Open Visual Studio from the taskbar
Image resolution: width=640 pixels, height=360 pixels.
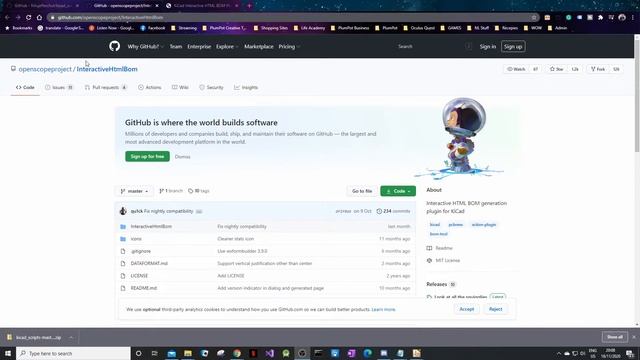pos(269,353)
